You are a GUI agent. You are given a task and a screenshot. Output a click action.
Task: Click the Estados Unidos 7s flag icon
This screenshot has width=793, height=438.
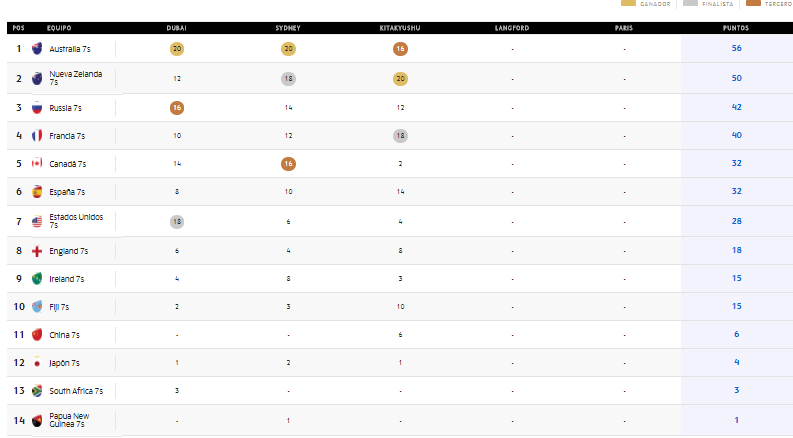click(x=37, y=221)
